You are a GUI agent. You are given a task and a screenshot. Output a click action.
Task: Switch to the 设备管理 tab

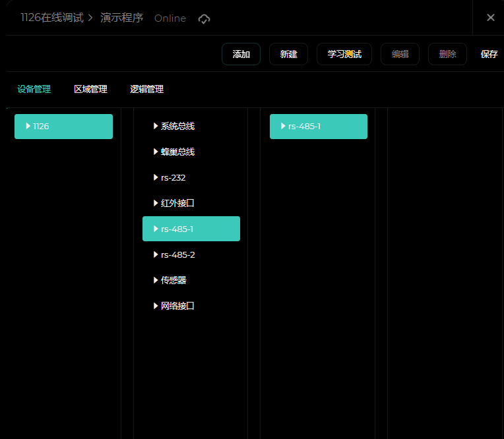coord(34,90)
